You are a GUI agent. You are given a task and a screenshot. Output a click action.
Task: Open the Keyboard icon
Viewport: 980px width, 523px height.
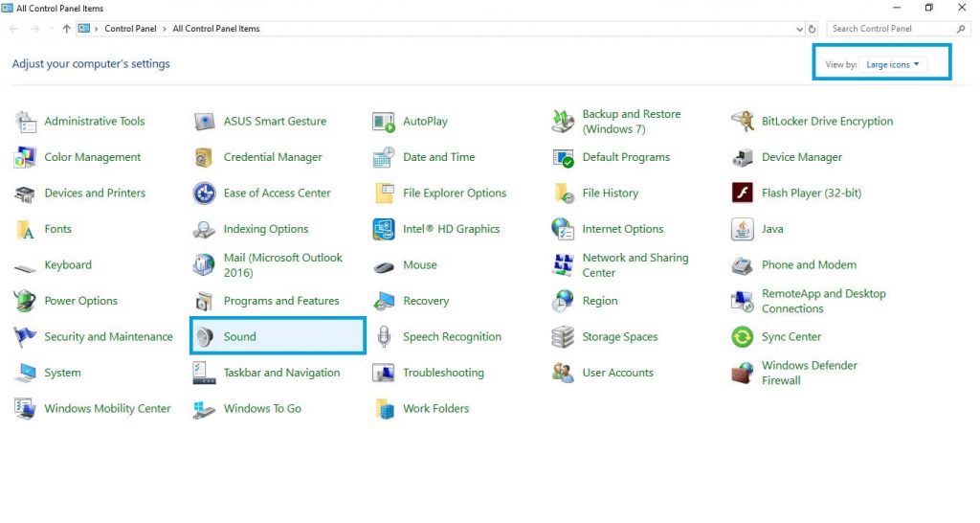tap(26, 268)
